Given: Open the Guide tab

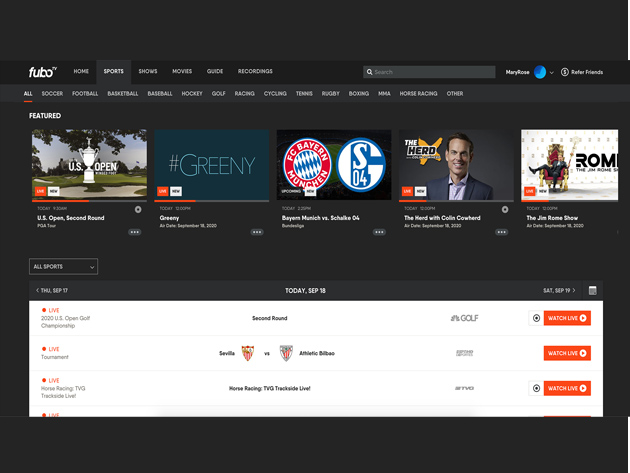Looking at the screenshot, I should point(215,71).
